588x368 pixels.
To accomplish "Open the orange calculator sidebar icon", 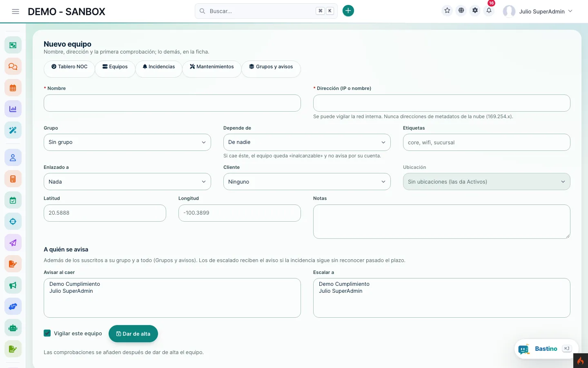I will point(13,179).
